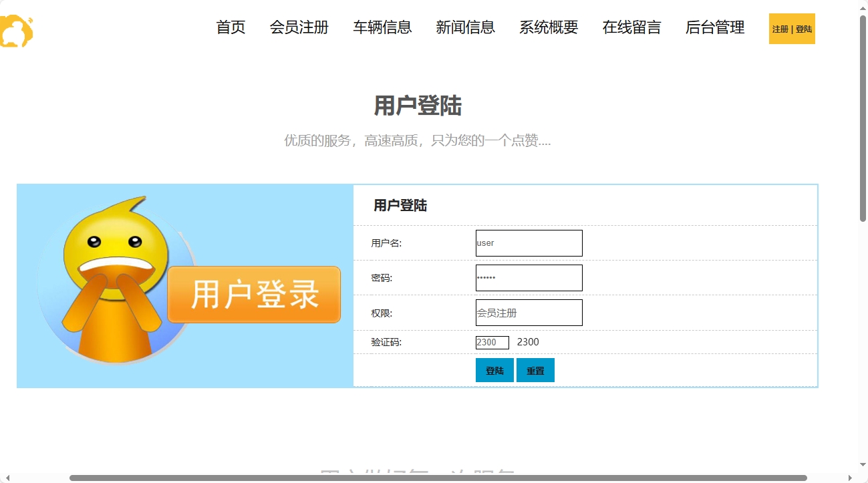Screen dimensions: 868x483
Task: Open the 权限 selection dropdown
Action: click(529, 312)
